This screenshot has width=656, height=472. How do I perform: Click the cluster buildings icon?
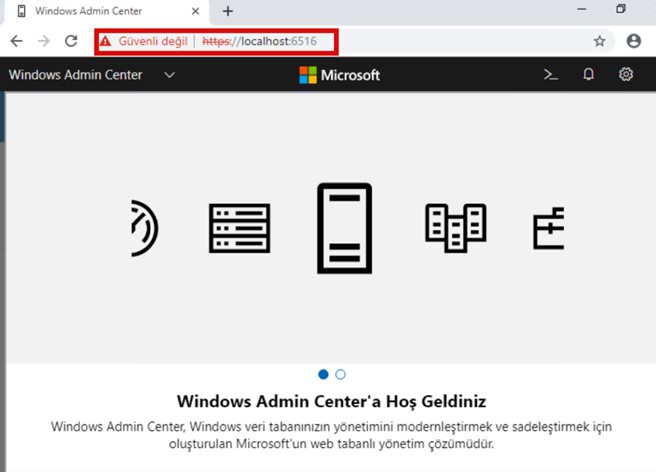(456, 228)
